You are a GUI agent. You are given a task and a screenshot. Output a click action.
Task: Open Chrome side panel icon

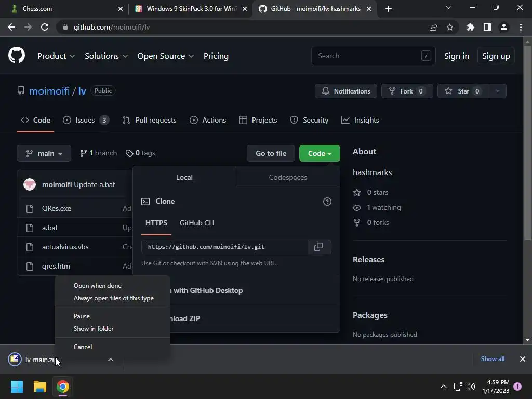(487, 27)
